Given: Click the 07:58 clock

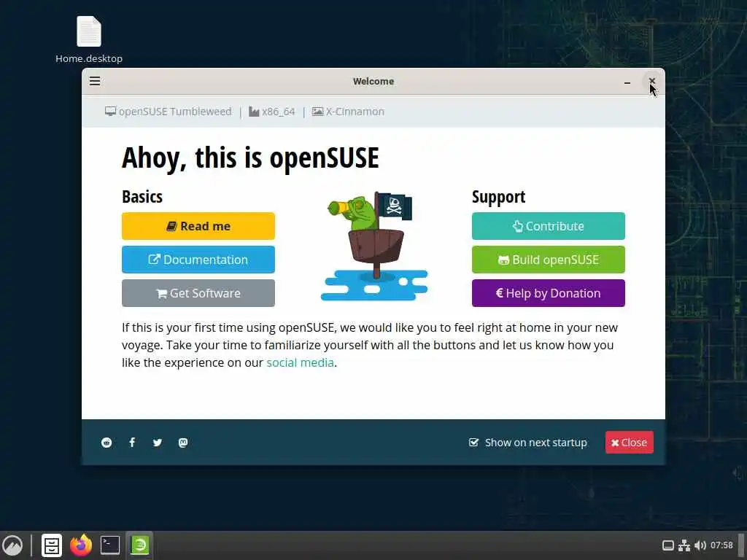Looking at the screenshot, I should (x=721, y=545).
